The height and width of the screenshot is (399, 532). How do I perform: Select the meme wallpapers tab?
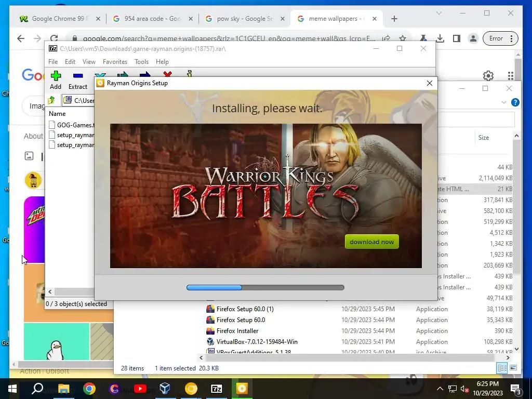click(x=337, y=19)
